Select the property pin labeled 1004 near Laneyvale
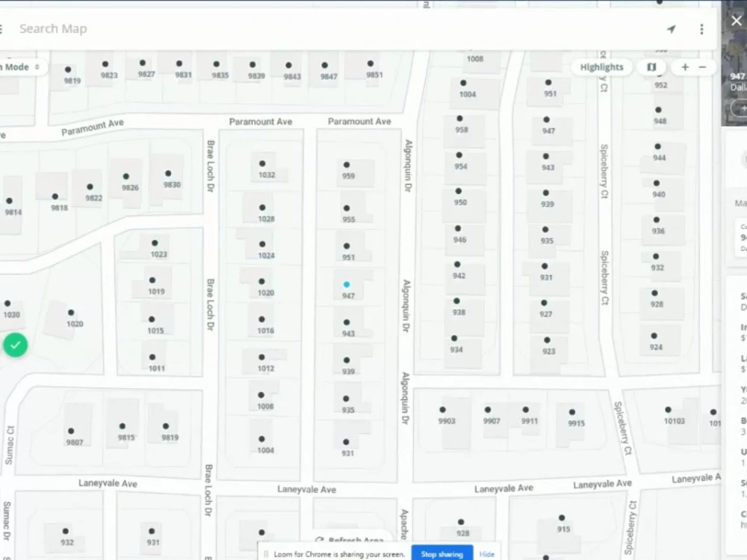Viewport: 747px width, 560px height. click(x=261, y=439)
